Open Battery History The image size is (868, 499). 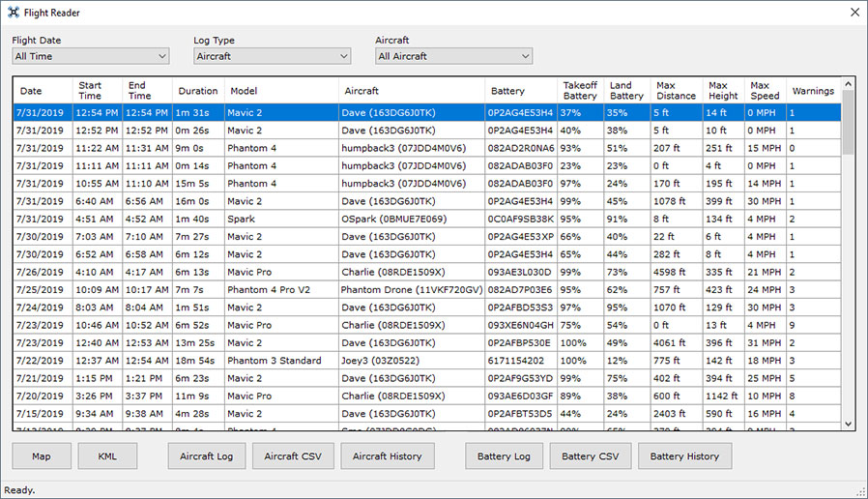click(684, 456)
